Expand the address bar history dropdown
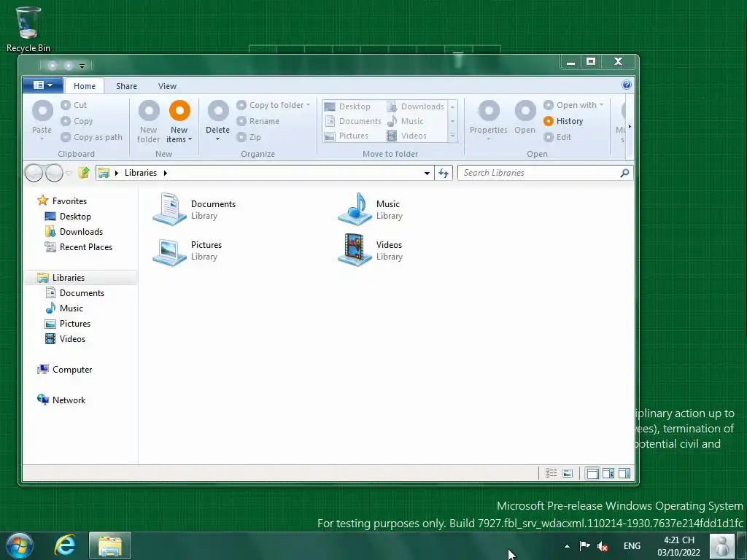 tap(427, 173)
